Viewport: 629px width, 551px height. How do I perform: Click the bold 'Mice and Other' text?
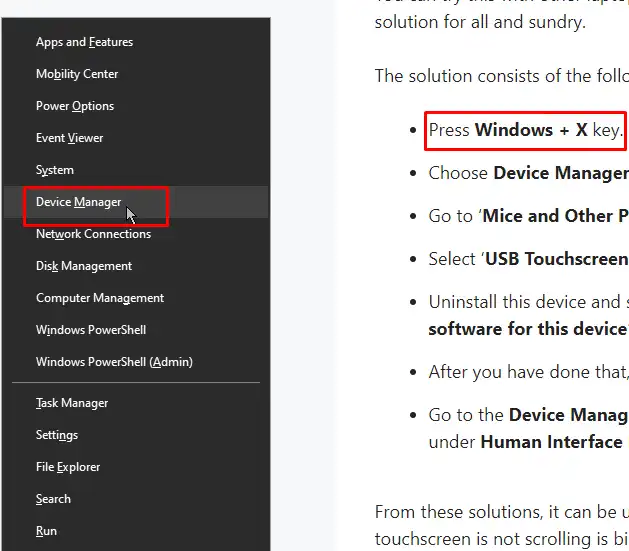[x=556, y=216]
